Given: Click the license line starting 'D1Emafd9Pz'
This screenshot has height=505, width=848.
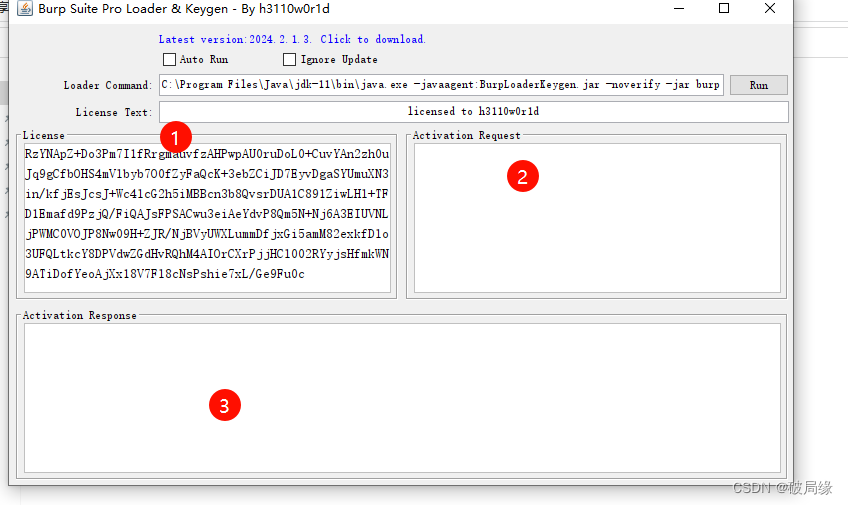Looking at the screenshot, I should click(207, 214).
